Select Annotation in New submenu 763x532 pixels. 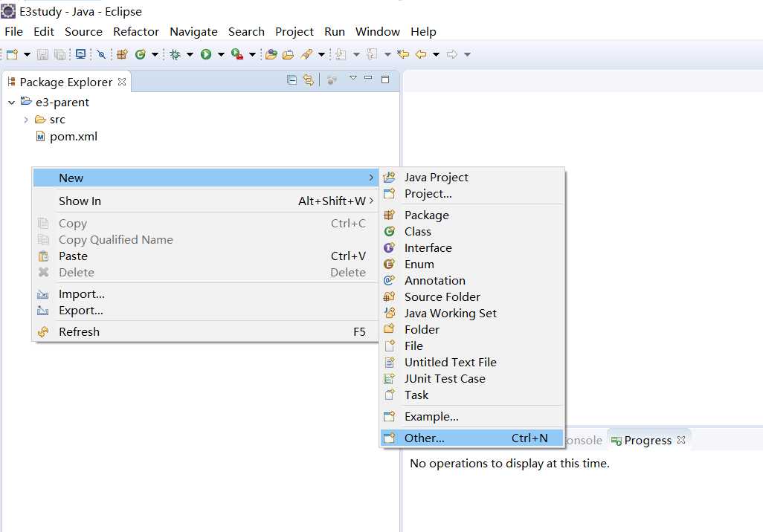pos(472,281)
